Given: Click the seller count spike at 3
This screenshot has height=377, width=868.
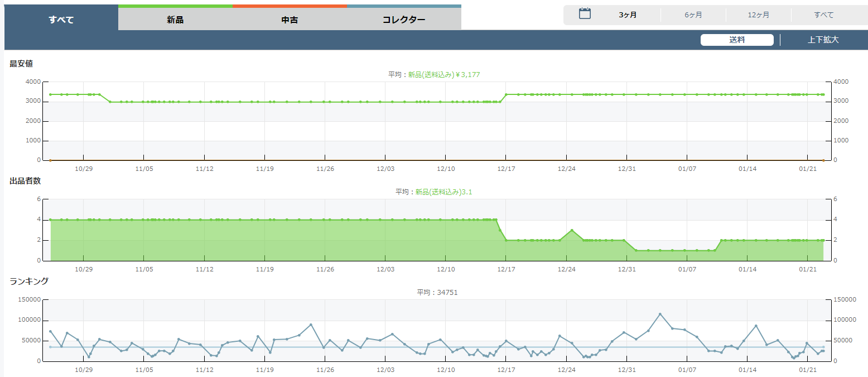Looking at the screenshot, I should coord(572,230).
